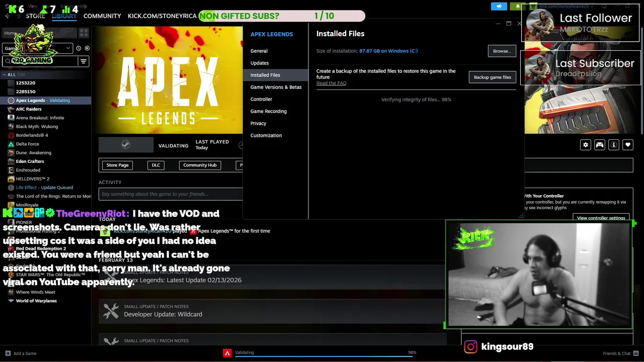
Task: Click the Black Myth: Wukong icon
Action: (x=11, y=127)
